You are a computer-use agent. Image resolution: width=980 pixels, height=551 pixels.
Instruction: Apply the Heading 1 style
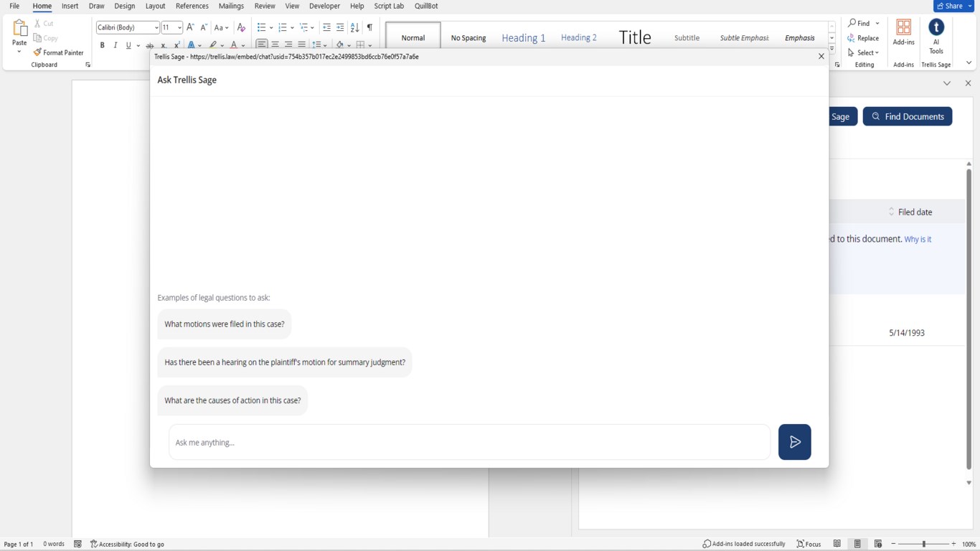pyautogui.click(x=524, y=37)
